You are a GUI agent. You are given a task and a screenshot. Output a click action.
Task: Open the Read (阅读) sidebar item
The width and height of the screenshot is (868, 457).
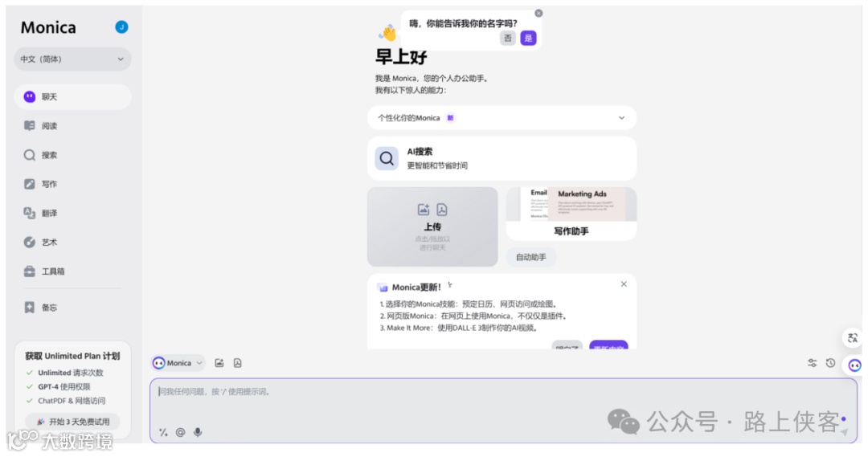point(72,125)
